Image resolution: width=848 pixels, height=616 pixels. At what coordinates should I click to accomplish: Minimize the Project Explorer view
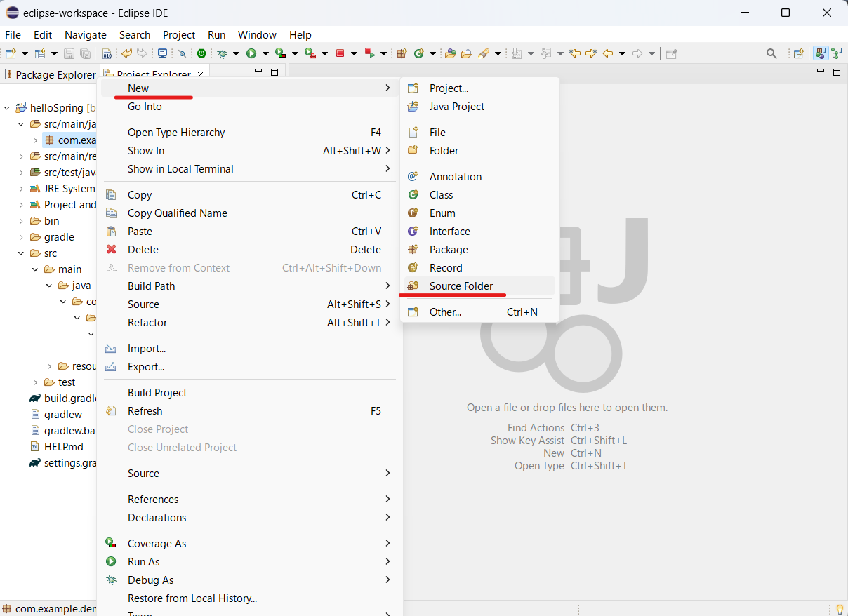point(258,71)
